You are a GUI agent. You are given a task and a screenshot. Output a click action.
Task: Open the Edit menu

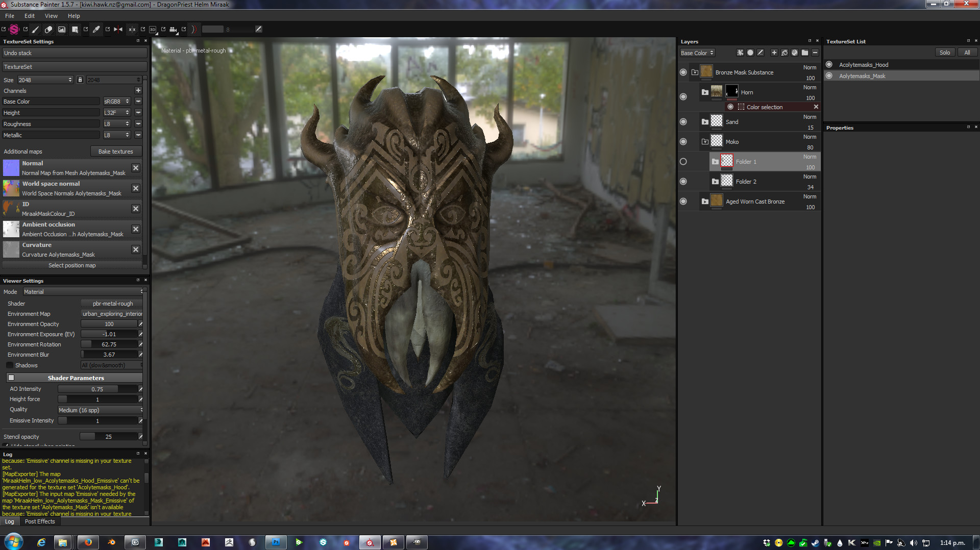[30, 16]
